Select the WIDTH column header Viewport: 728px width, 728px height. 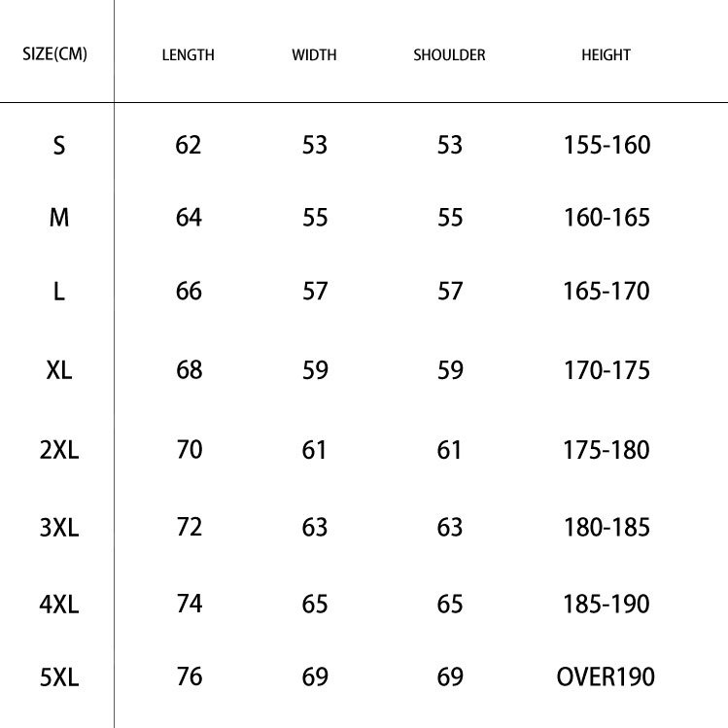314,55
